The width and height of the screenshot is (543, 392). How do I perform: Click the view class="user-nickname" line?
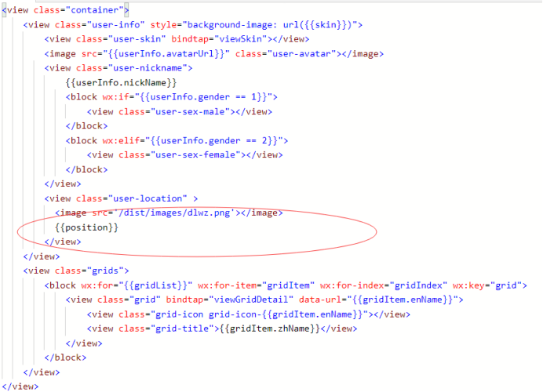pos(118,68)
